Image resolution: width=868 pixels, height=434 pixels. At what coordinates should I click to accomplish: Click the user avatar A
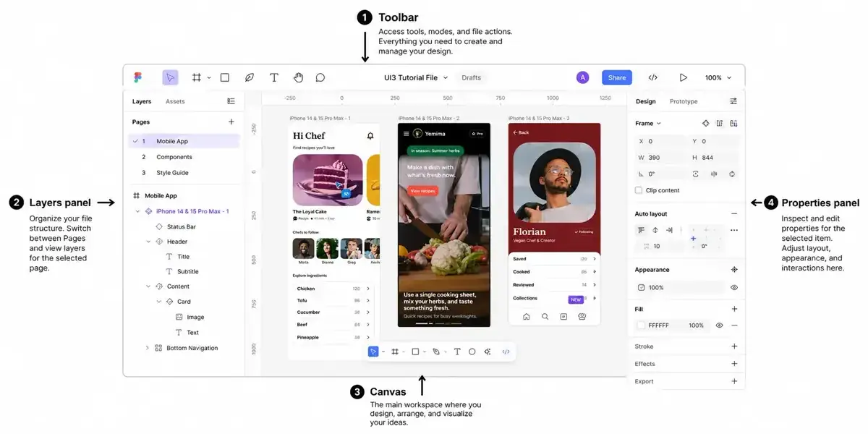coord(582,77)
